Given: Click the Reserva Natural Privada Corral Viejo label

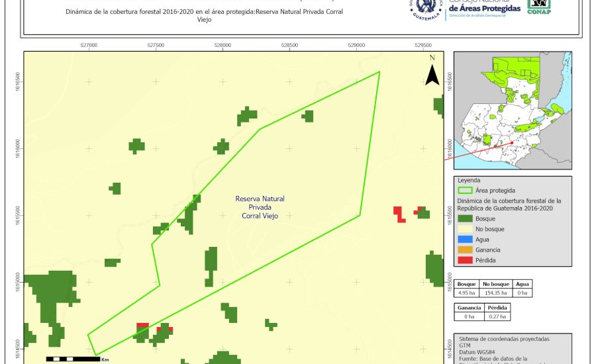Looking at the screenshot, I should pyautogui.click(x=260, y=207).
